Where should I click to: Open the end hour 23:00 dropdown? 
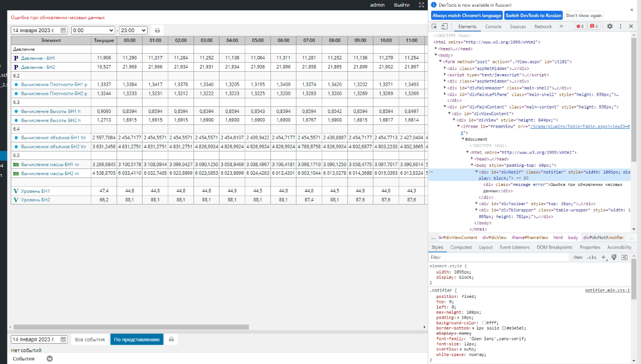pos(133,30)
